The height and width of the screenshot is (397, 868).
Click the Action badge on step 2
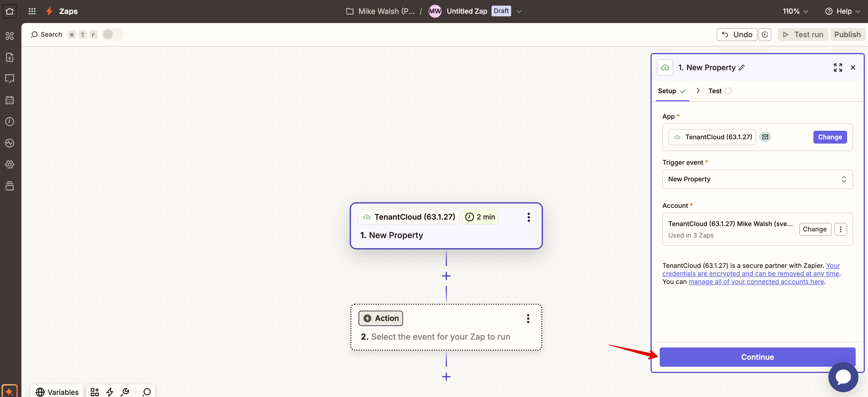click(x=381, y=319)
